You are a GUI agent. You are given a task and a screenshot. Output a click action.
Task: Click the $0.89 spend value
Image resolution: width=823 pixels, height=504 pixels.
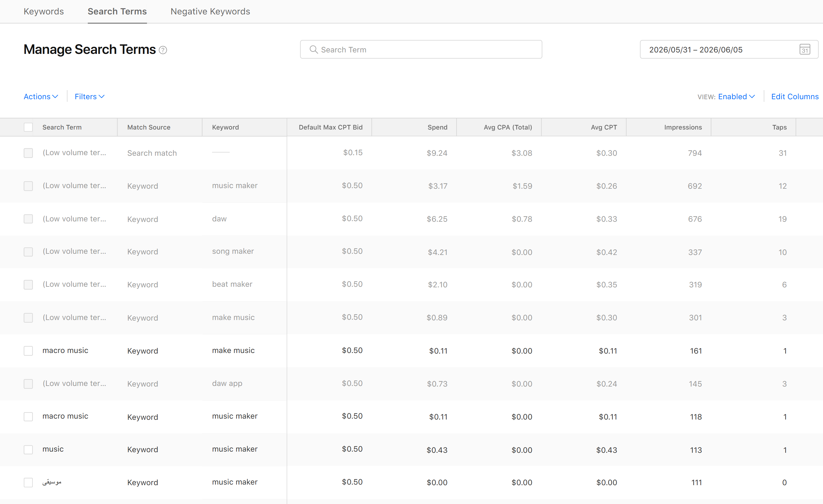(437, 317)
